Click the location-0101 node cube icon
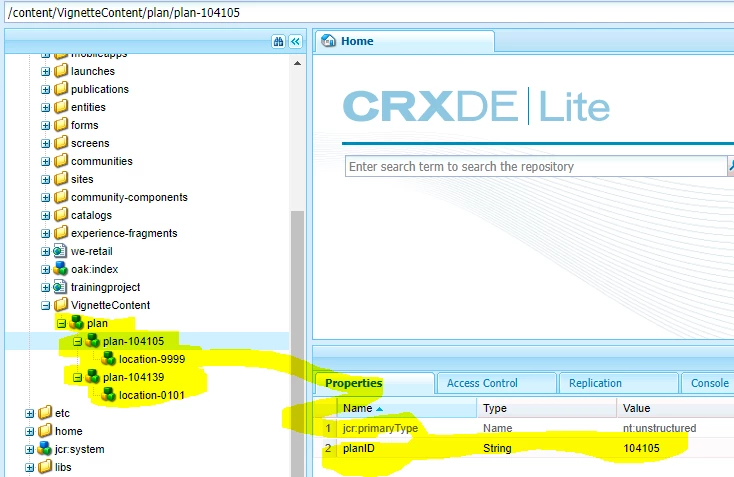 (109, 395)
